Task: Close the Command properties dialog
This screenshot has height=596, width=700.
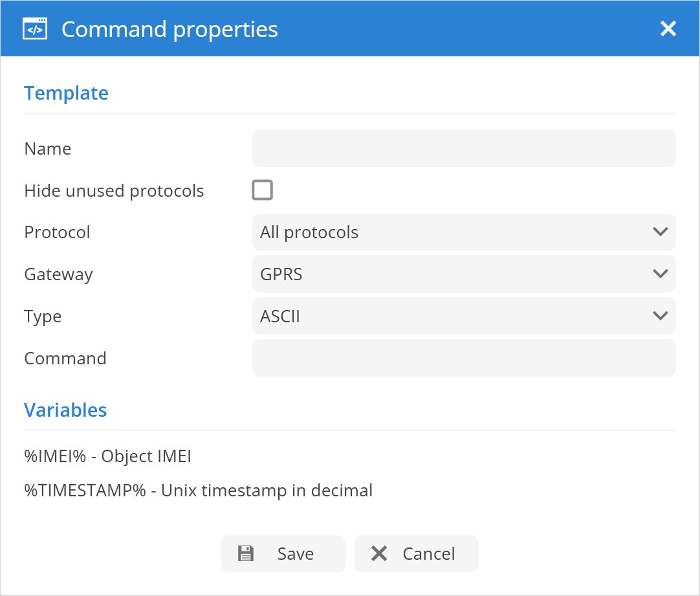Action: (668, 29)
